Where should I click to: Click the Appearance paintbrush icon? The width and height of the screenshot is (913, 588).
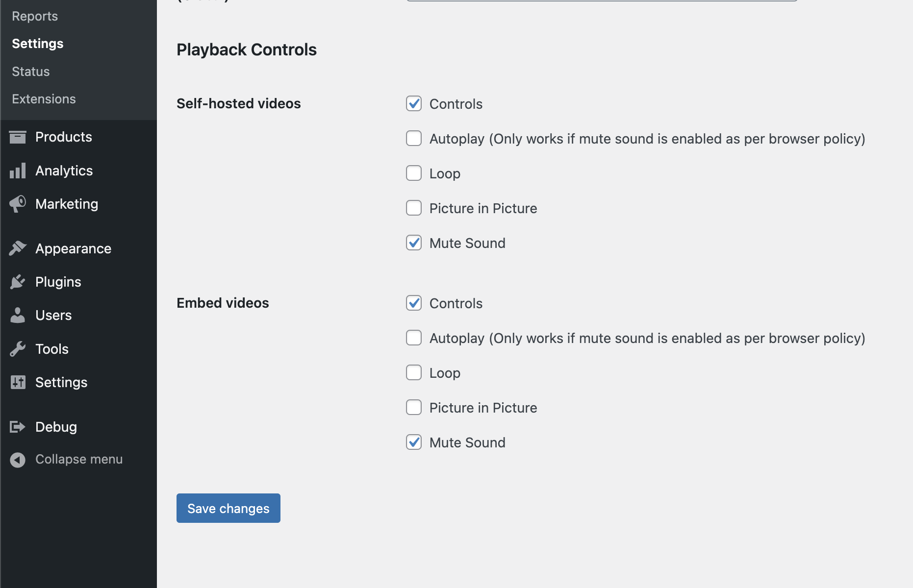tap(18, 248)
